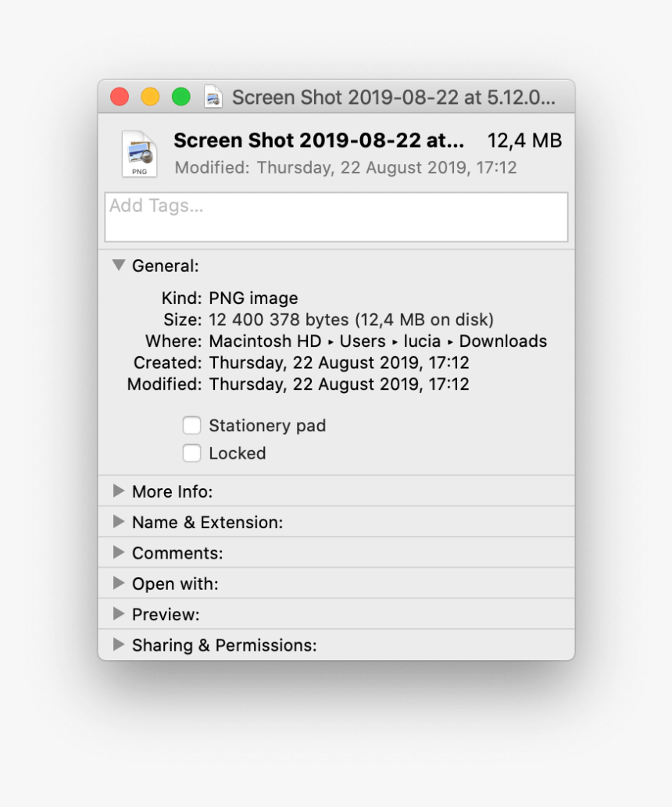
Task: Expand the More Info section
Action: coord(119,491)
